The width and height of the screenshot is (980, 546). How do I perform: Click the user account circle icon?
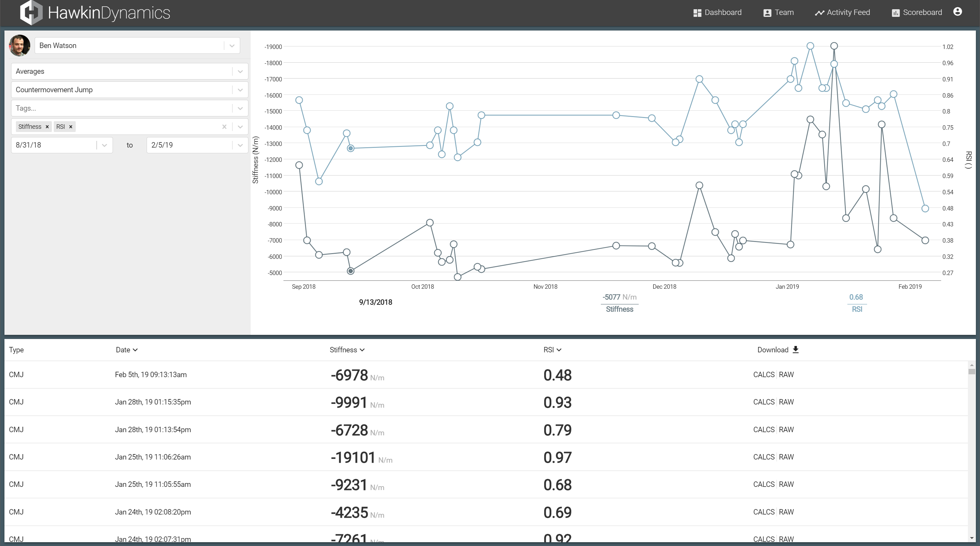958,11
